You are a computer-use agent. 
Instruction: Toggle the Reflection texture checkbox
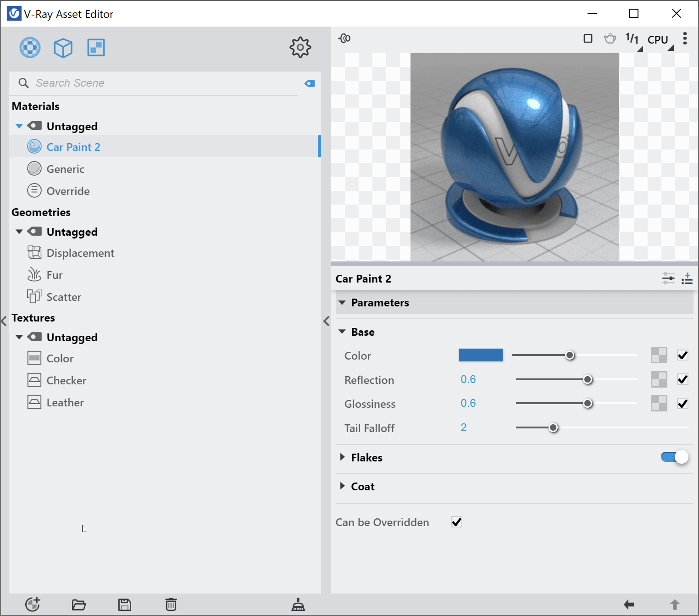point(682,379)
